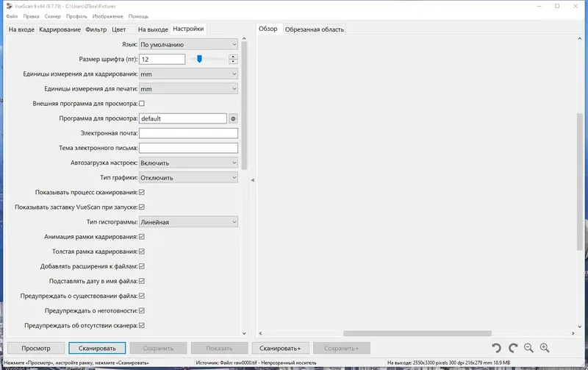The height and width of the screenshot is (370, 588).
Task: Collapse settings panel with splitter arrow
Action: click(252, 180)
